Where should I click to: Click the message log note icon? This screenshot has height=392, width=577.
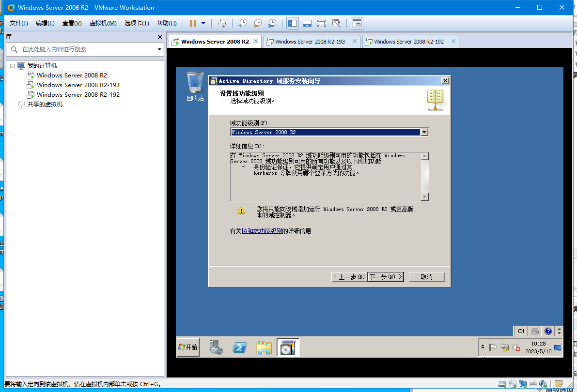coord(559,384)
